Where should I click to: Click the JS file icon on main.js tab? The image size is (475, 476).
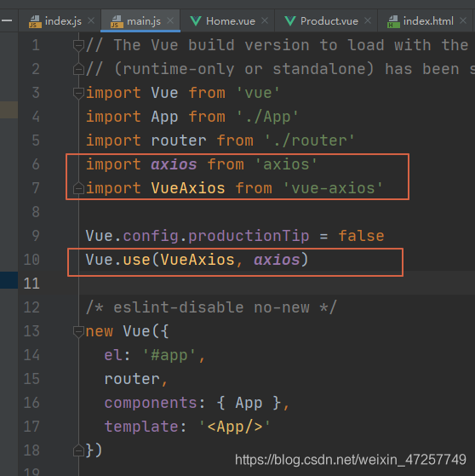point(117,21)
